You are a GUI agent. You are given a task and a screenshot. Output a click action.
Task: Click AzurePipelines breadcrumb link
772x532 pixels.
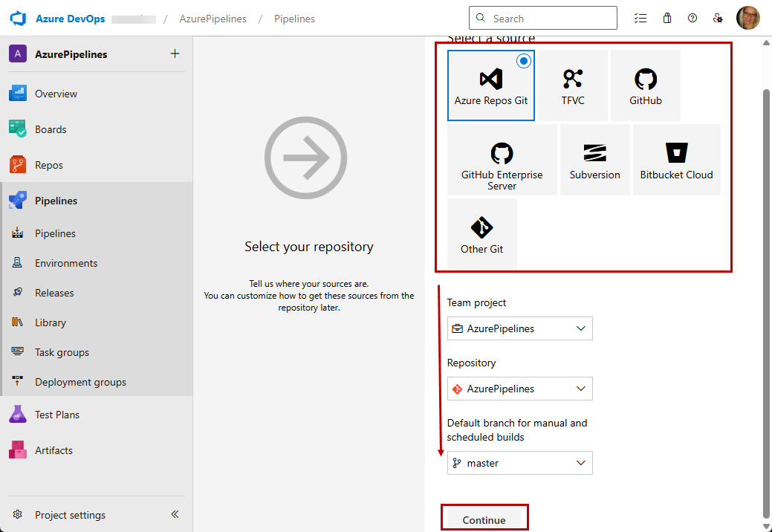point(213,19)
